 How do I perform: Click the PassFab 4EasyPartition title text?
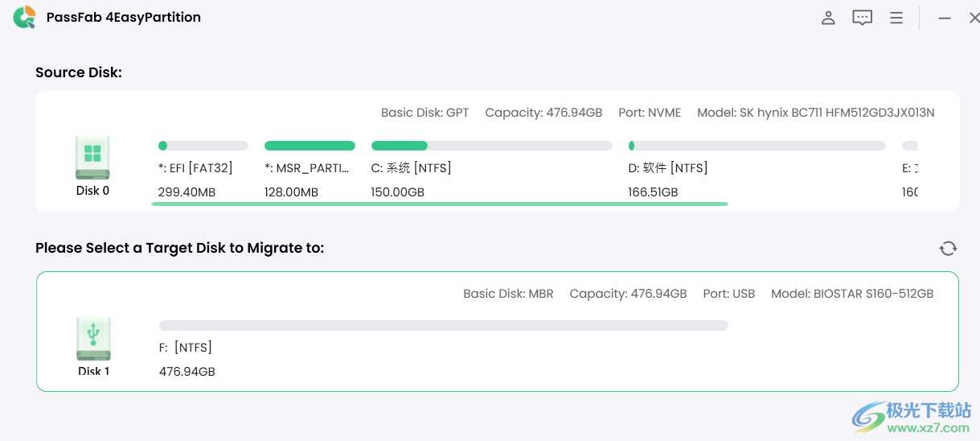click(124, 17)
